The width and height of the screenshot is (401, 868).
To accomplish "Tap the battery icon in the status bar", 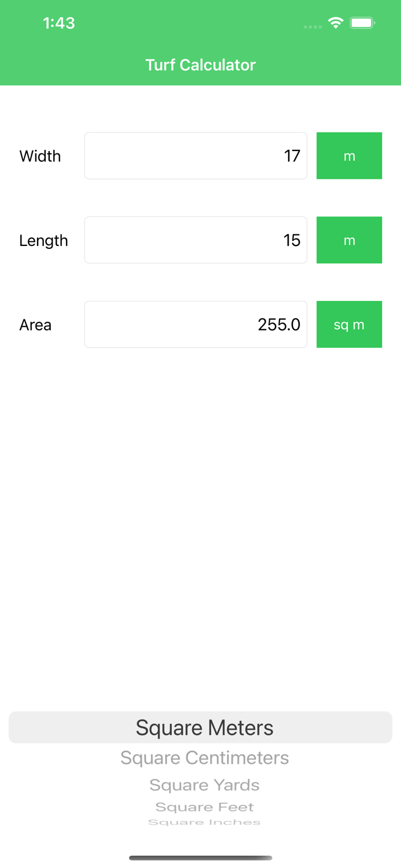I will click(363, 22).
